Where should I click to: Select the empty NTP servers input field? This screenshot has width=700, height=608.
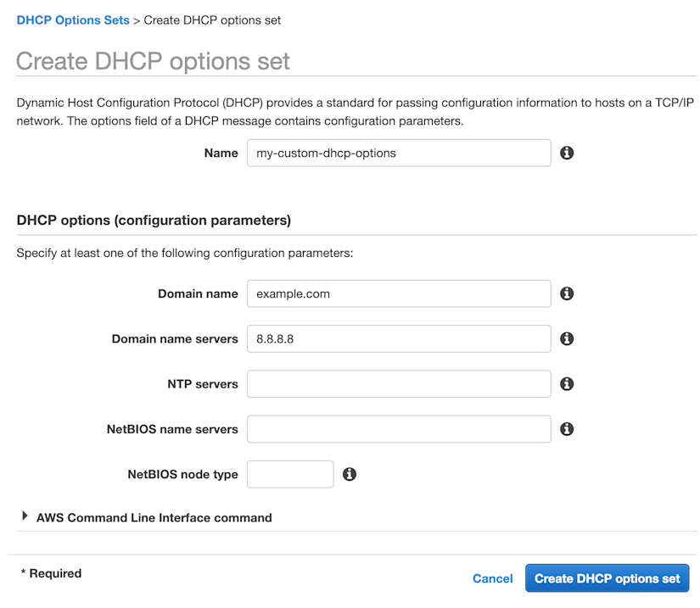[x=399, y=383]
